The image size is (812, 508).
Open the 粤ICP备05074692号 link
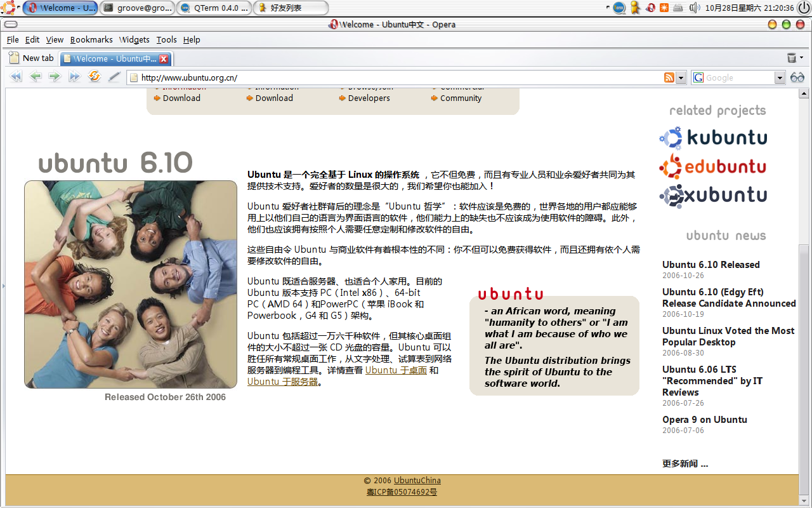[402, 492]
